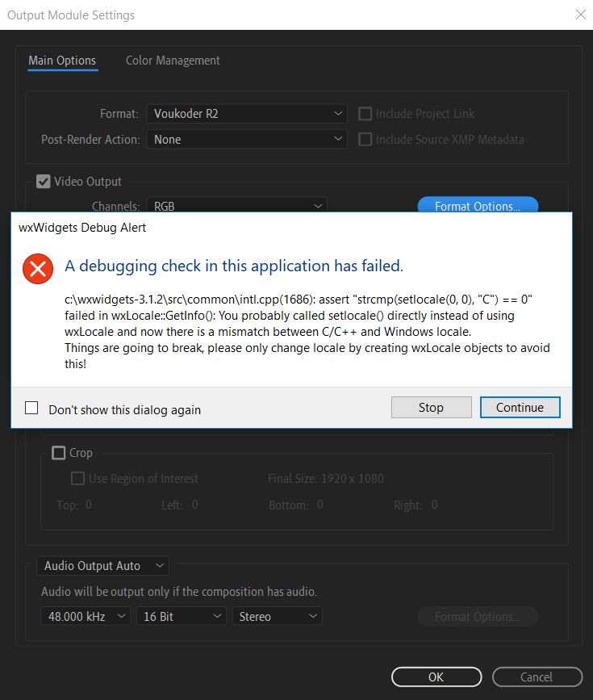Open the 16 Bit depth dropdown

coord(181,616)
